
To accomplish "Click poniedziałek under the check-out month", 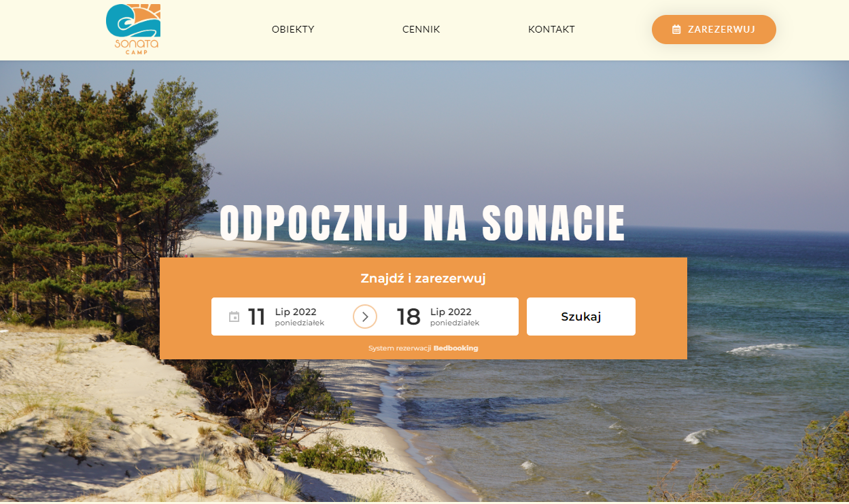I will click(x=455, y=323).
